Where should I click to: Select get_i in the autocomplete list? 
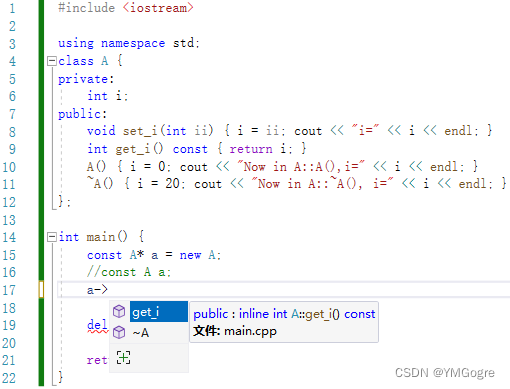click(159, 312)
